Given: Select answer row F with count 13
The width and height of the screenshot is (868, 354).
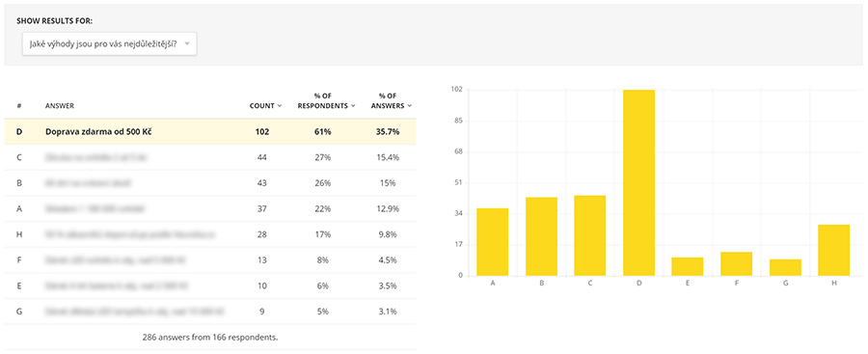Looking at the screenshot, I should coord(210,259).
